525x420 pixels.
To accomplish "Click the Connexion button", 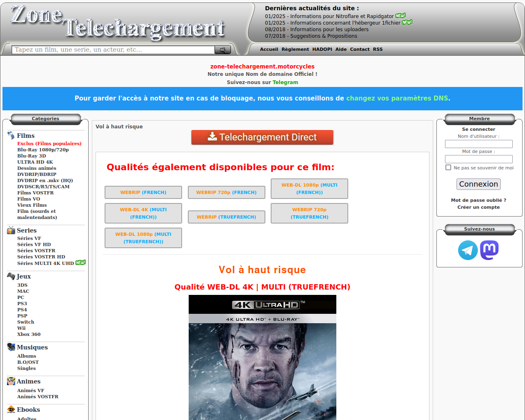I will tap(479, 184).
